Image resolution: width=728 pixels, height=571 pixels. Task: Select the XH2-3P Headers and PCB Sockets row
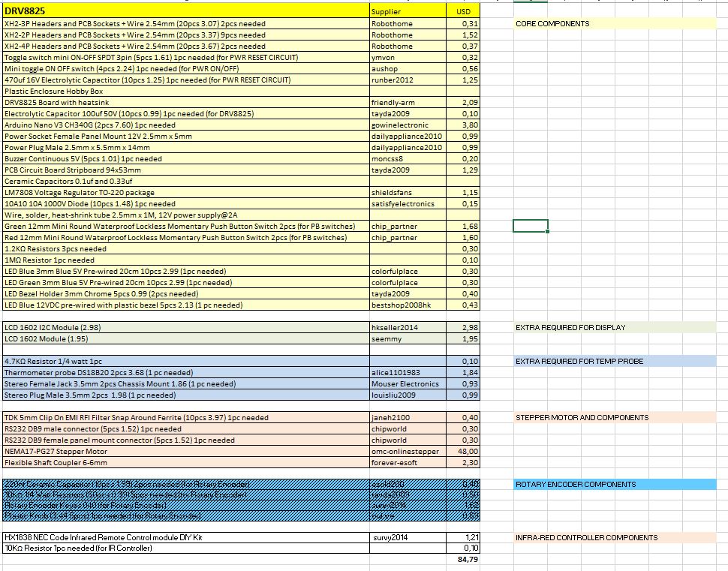241,24
